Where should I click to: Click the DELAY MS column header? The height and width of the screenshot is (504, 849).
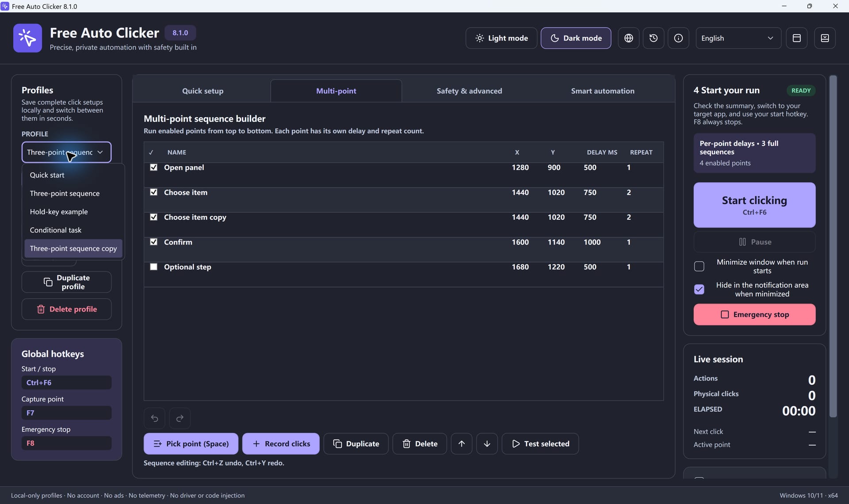pos(602,152)
